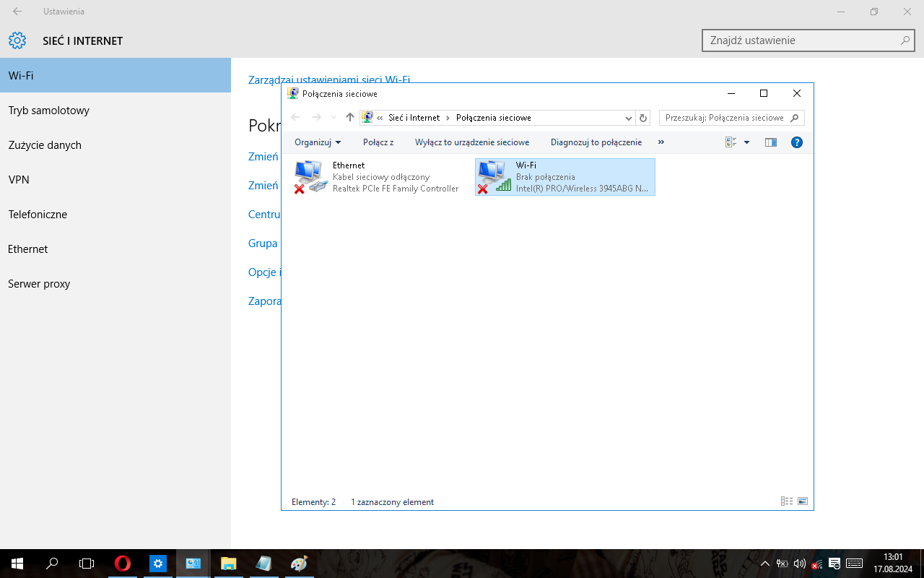Click the gear icon beside SIEĆ I INTERNET
Image resolution: width=924 pixels, height=578 pixels.
(x=17, y=40)
